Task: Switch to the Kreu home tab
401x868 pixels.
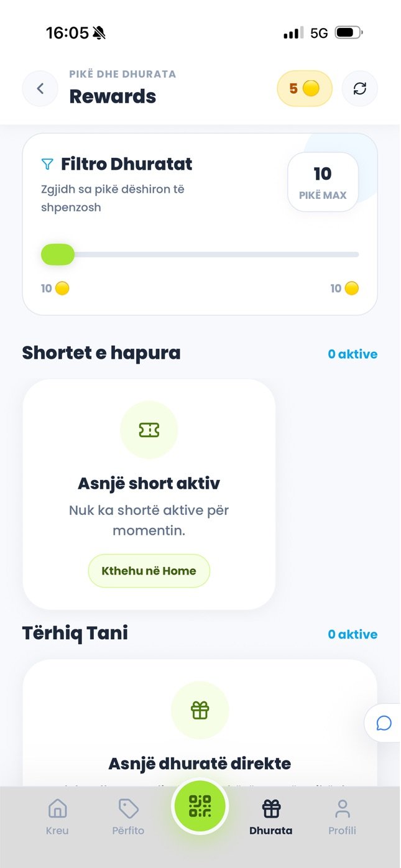Action: click(57, 817)
